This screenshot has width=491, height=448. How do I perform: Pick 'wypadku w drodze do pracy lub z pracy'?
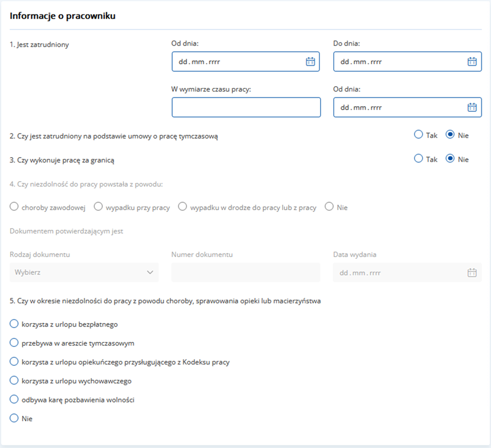click(x=182, y=207)
